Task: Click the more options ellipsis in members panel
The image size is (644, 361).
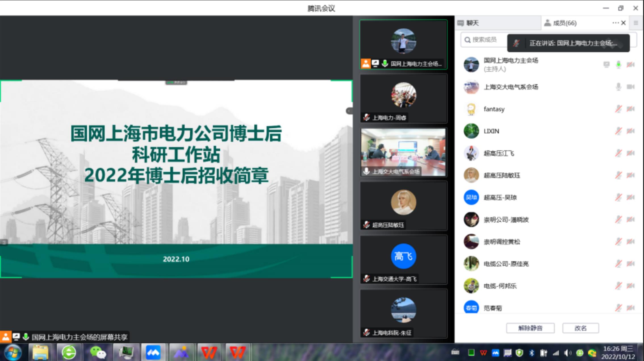Action: coord(615,23)
